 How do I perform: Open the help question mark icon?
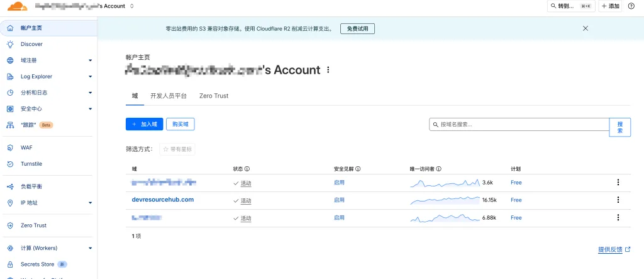click(631, 6)
